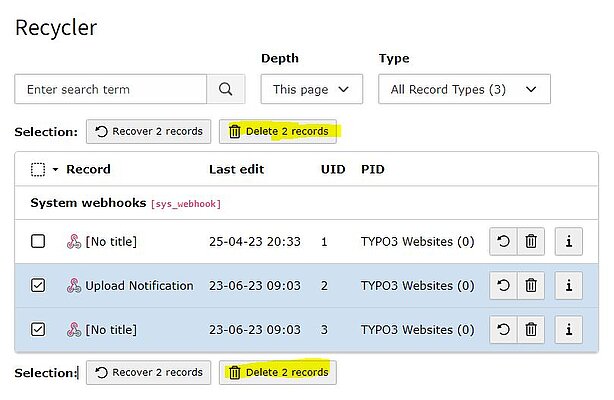614x400 pixels.
Task: Click the magnifier search icon button
Action: [x=225, y=89]
